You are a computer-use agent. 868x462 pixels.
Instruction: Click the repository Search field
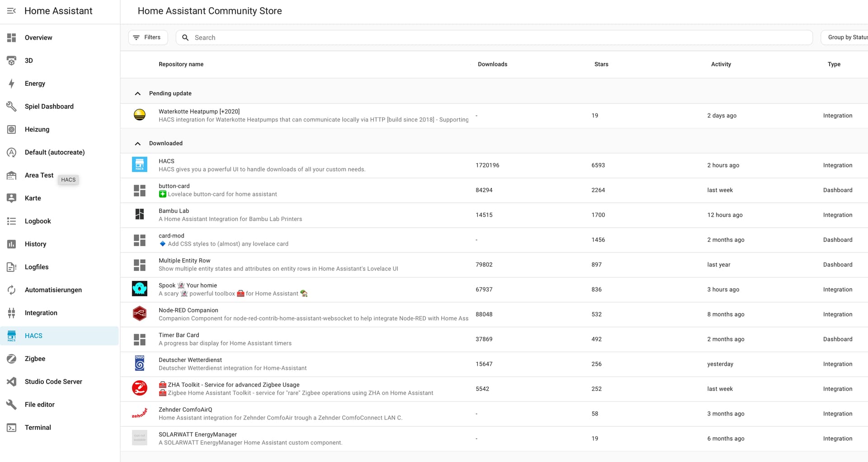(x=497, y=37)
